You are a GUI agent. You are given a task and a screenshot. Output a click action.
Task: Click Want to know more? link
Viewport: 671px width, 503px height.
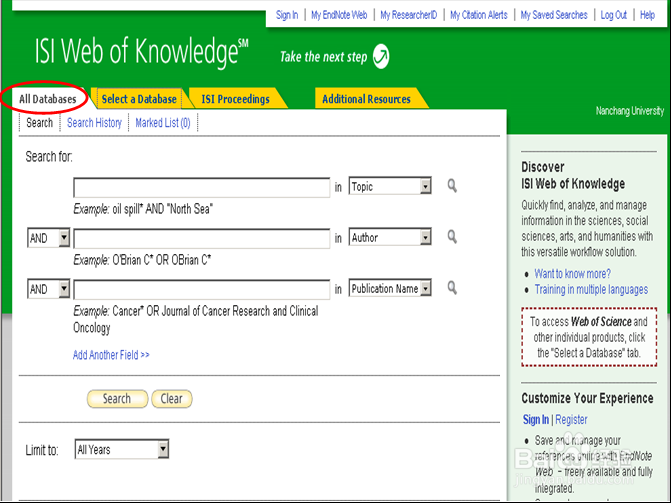(x=573, y=274)
